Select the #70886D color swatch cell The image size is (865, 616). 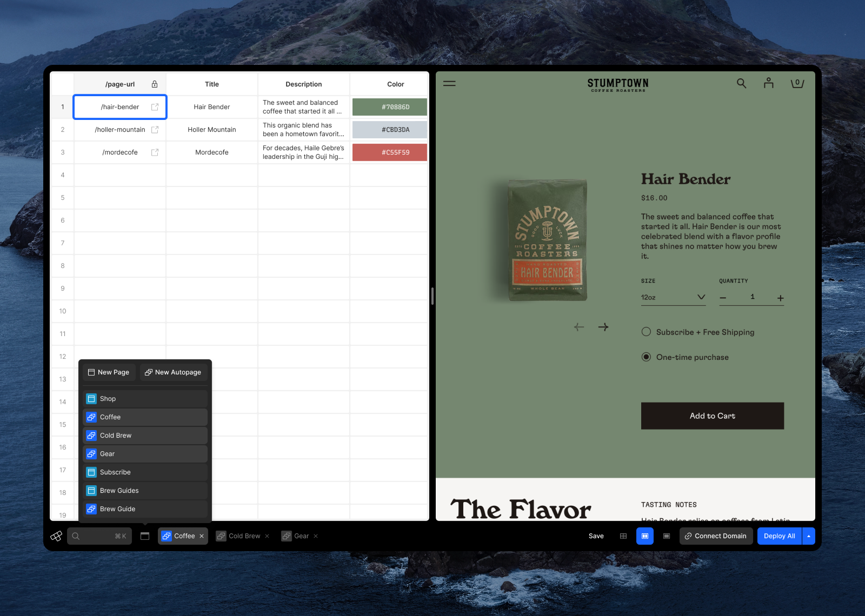click(x=390, y=107)
